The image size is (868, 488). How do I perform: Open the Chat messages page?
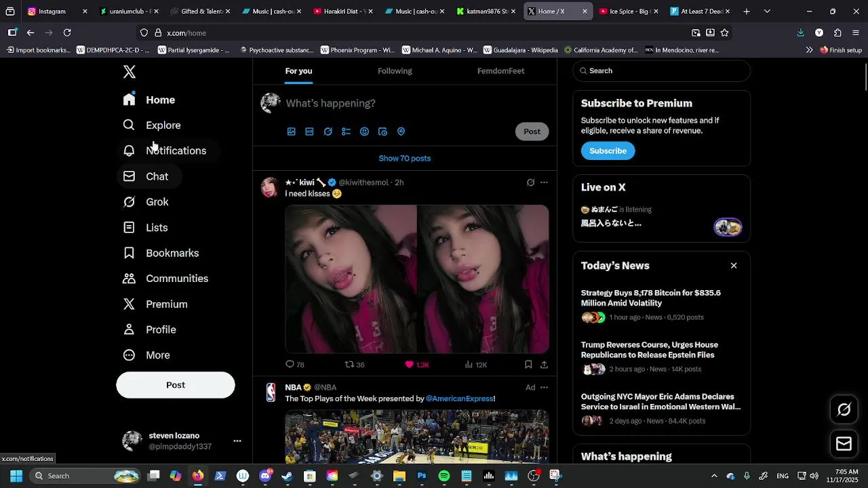146,176
